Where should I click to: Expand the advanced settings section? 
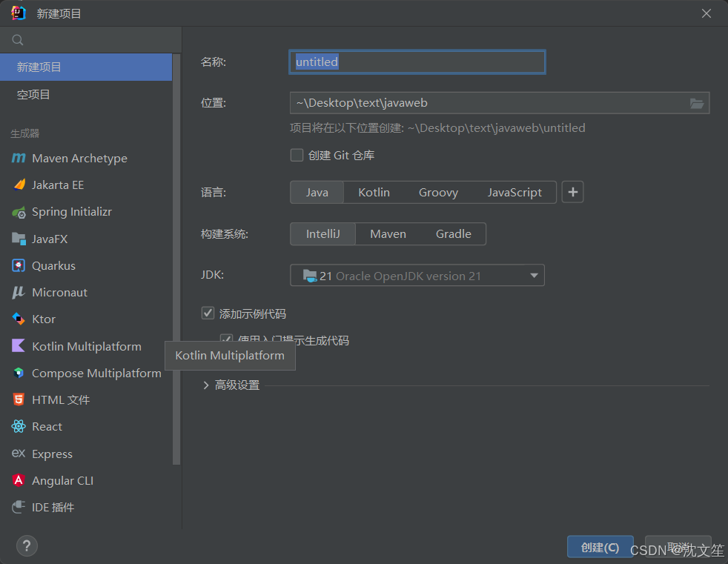[x=206, y=385]
